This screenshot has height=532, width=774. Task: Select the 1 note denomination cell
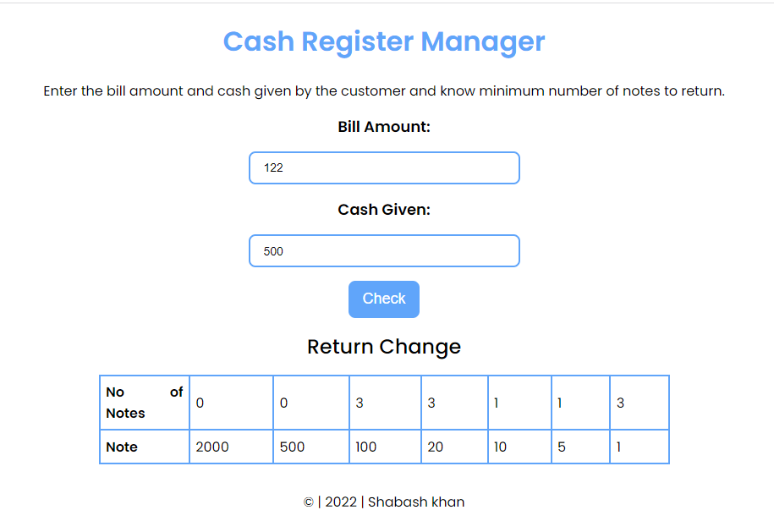tap(639, 447)
